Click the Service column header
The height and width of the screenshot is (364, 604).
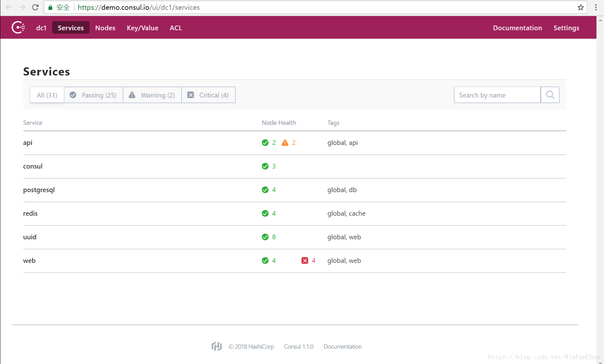tap(33, 123)
